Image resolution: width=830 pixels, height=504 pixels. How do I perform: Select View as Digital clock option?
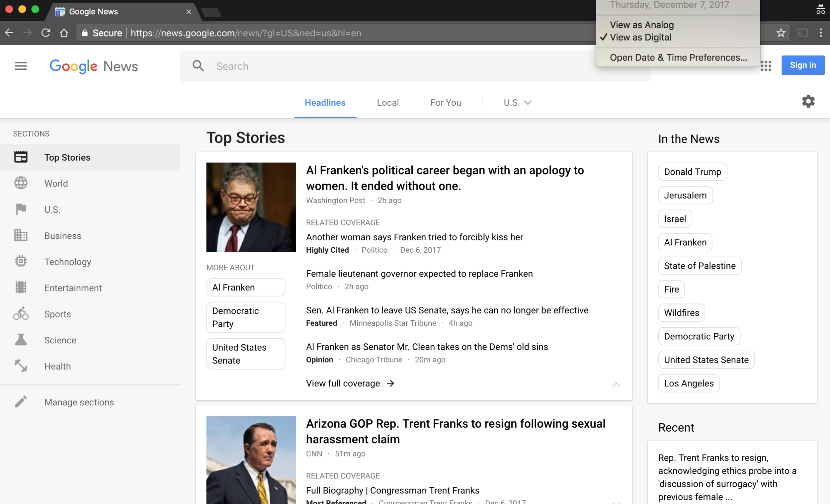pos(640,38)
